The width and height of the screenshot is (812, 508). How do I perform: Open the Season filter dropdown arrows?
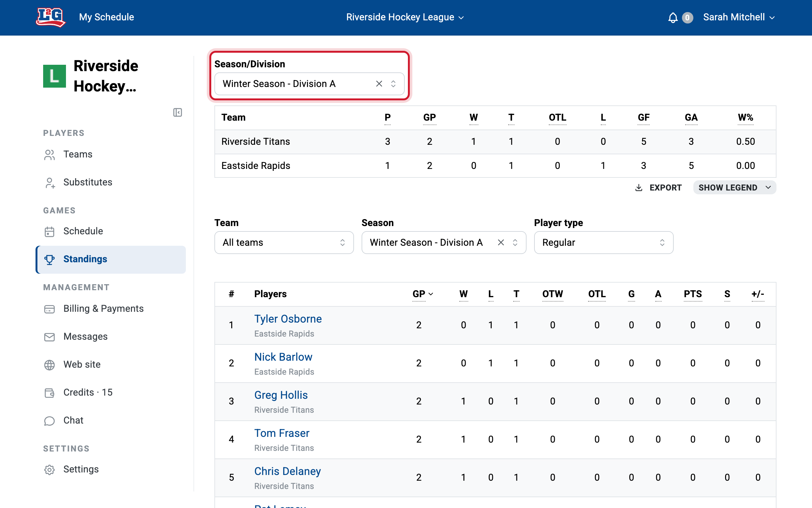click(515, 242)
